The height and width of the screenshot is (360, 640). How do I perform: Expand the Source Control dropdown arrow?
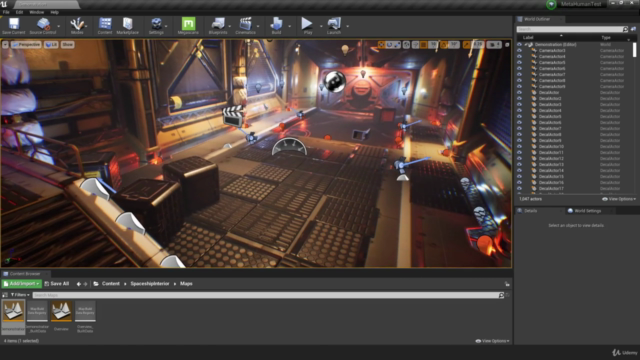tap(59, 26)
